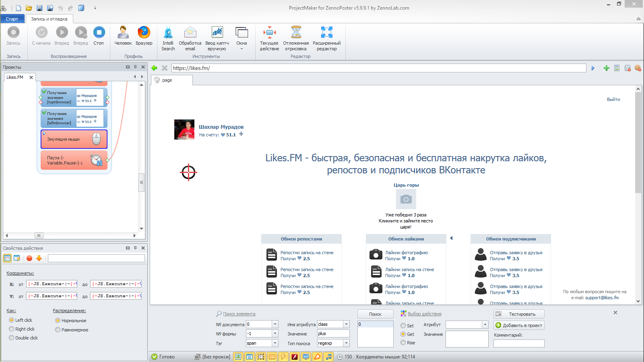This screenshot has width=644, height=362.
Task: Select the Double click option
Action: point(23,338)
